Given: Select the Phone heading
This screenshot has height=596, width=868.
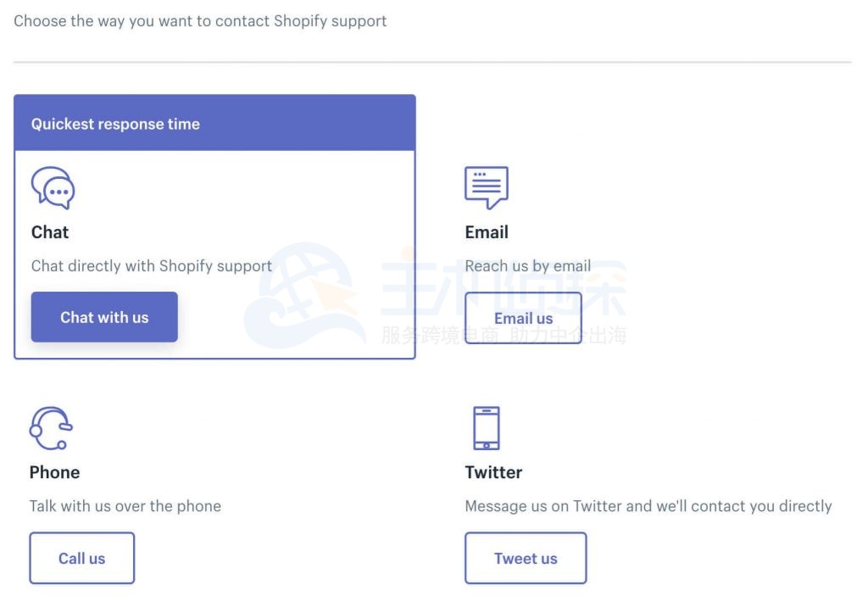Looking at the screenshot, I should click(x=54, y=472).
